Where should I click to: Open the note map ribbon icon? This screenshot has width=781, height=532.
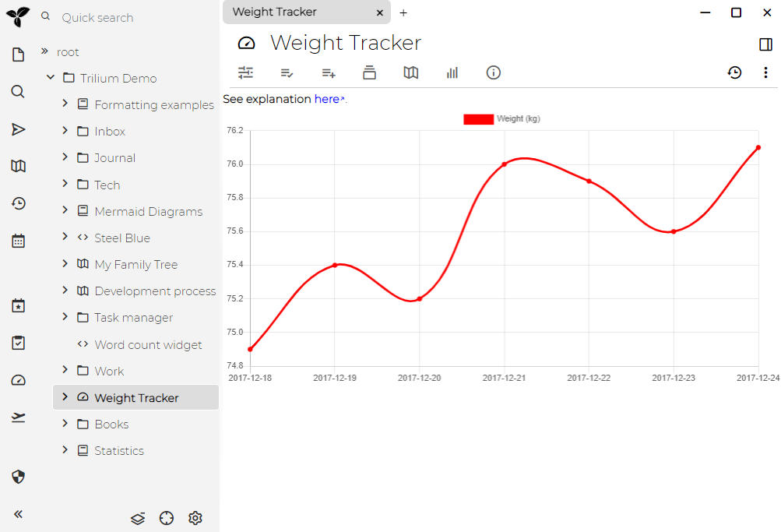click(411, 72)
